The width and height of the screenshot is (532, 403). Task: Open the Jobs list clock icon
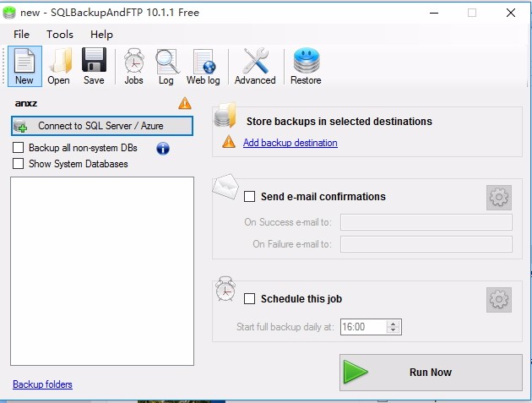pyautogui.click(x=133, y=66)
